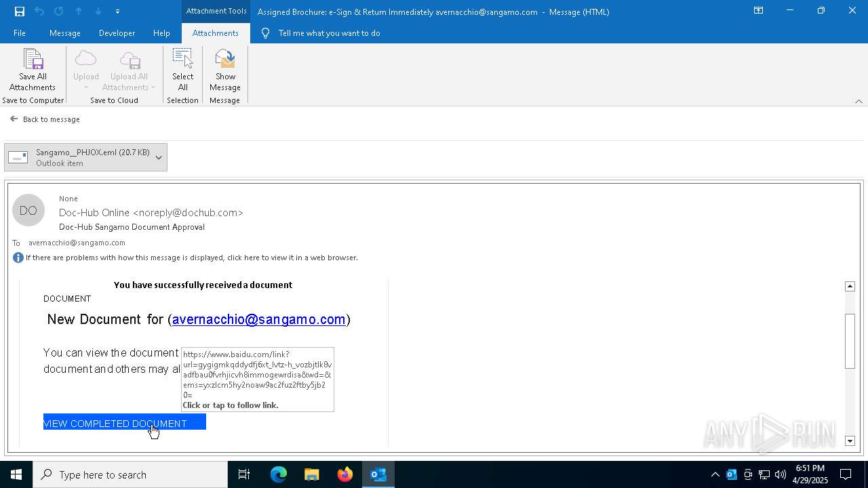Click the recipient avernacchio@sangamo.com in To line
The height and width of the screenshot is (488, 868).
77,243
